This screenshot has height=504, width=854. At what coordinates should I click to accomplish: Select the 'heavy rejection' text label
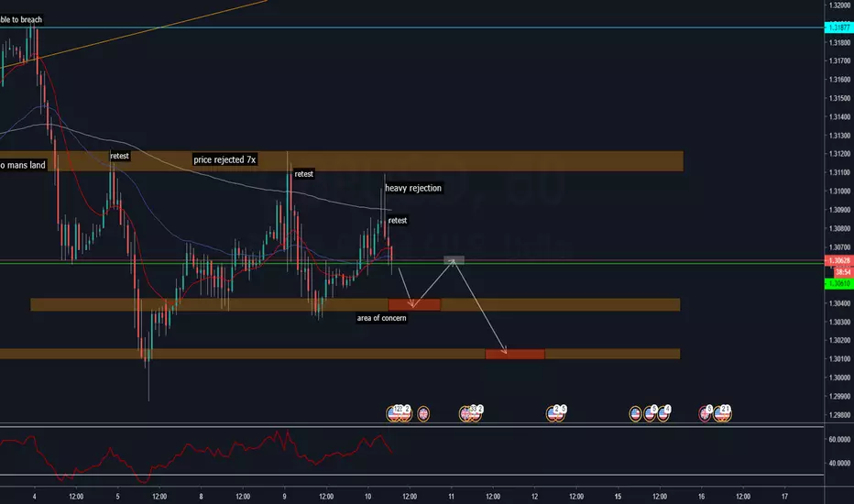413,188
